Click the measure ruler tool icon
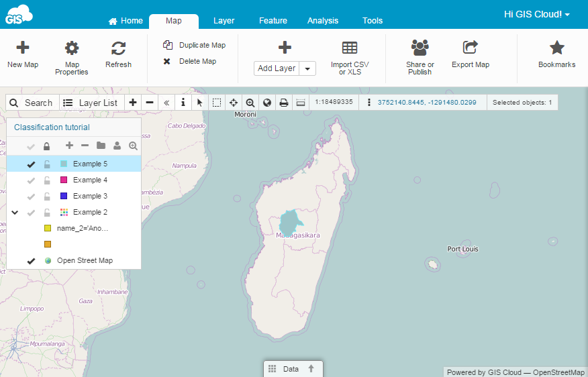This screenshot has height=377, width=588. [301, 103]
